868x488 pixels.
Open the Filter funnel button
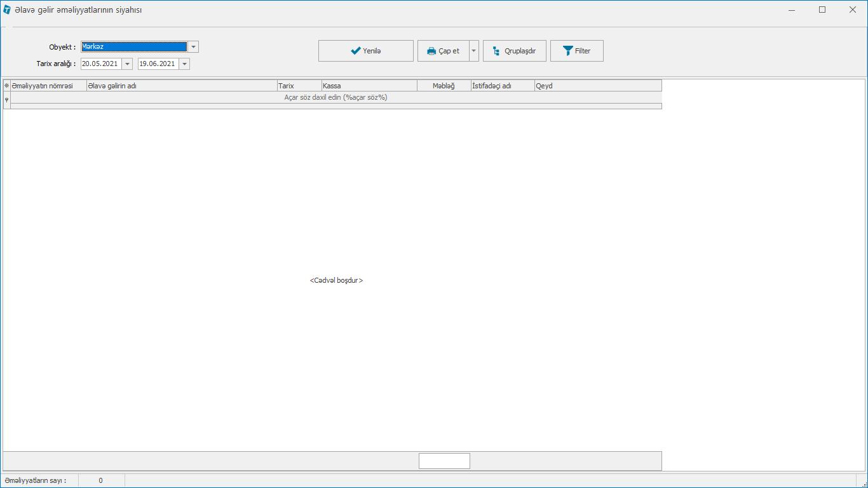tap(576, 51)
